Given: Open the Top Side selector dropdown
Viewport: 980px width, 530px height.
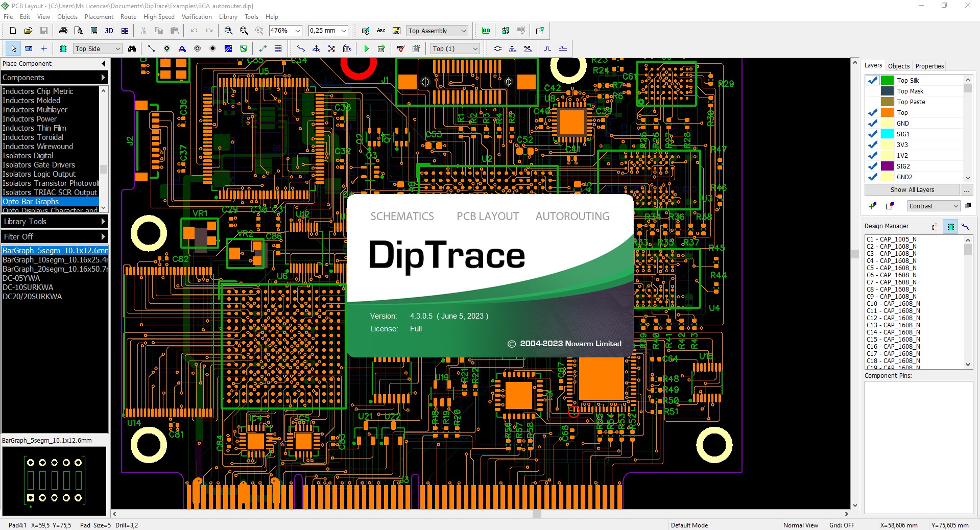Looking at the screenshot, I should [x=117, y=49].
